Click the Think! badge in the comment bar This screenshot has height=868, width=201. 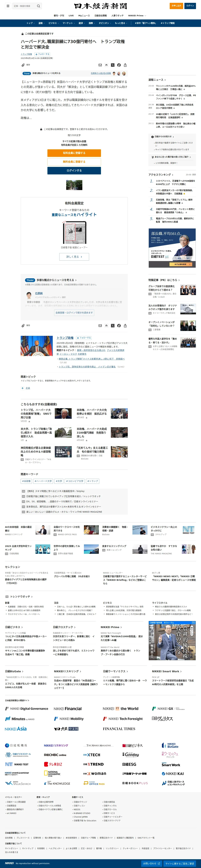(x=27, y=73)
